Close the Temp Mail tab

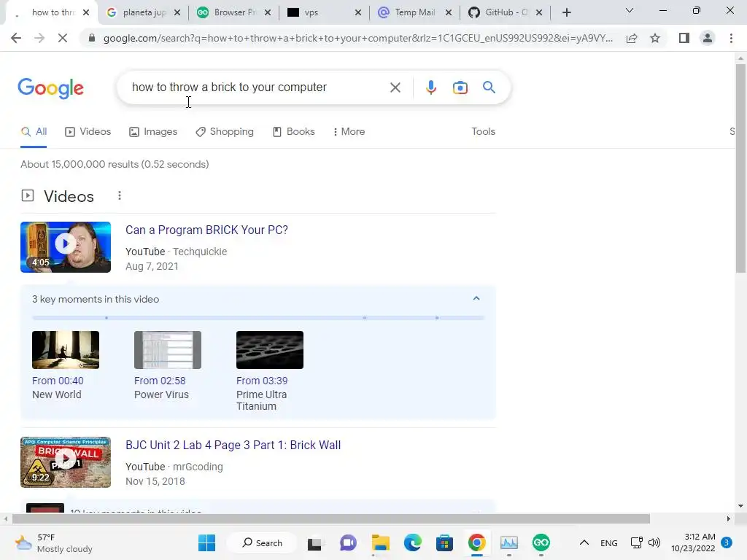pos(449,12)
